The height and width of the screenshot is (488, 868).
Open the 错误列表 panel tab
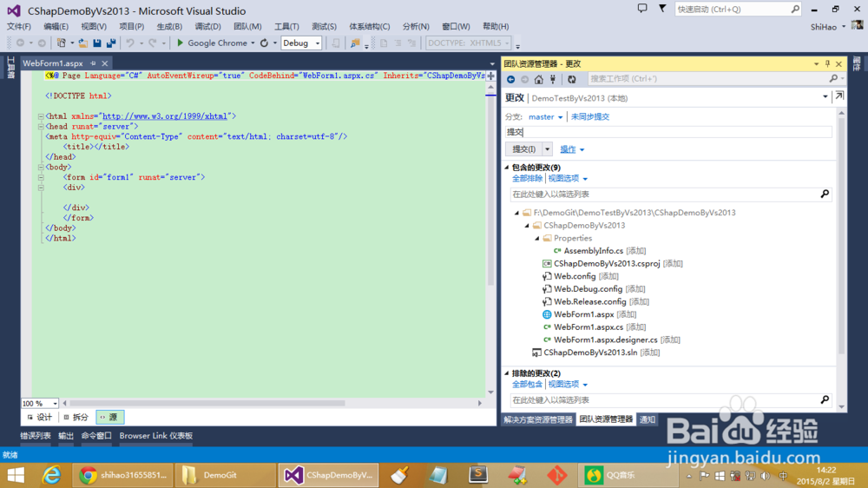coord(36,436)
